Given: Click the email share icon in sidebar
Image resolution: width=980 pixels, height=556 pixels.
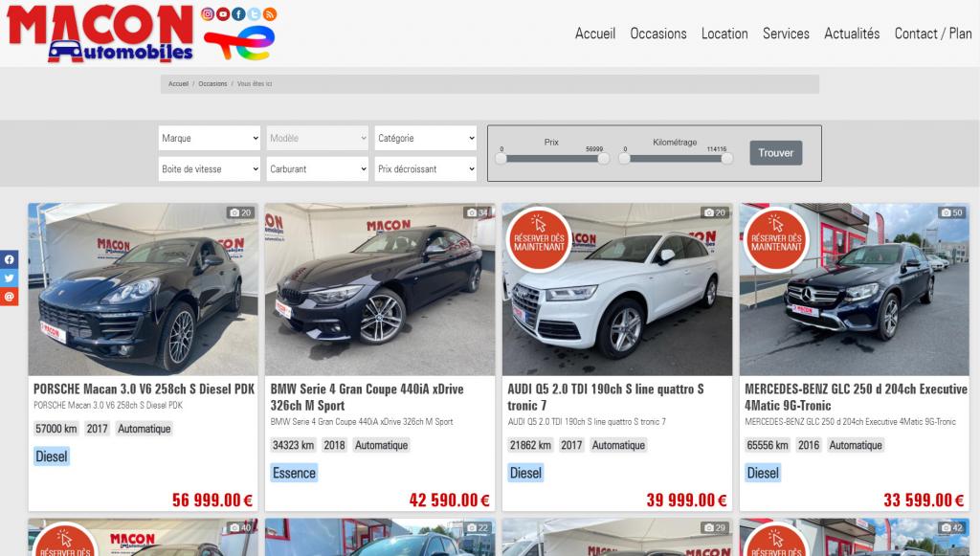Looking at the screenshot, I should [x=9, y=297].
